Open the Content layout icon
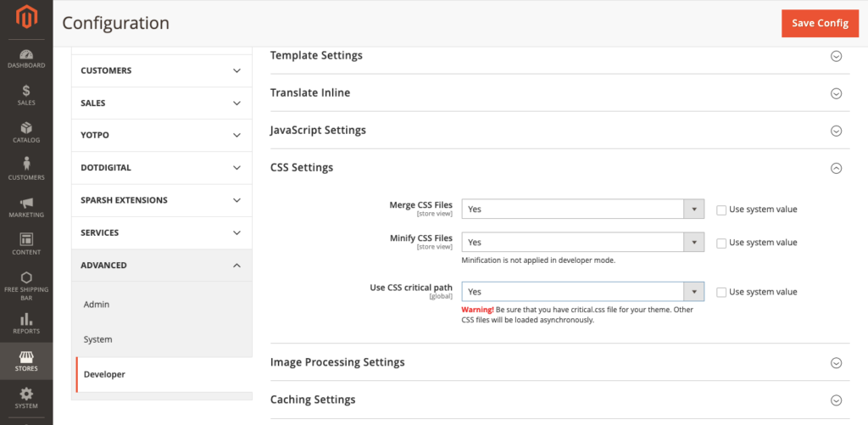This screenshot has width=868, height=425. 26,239
